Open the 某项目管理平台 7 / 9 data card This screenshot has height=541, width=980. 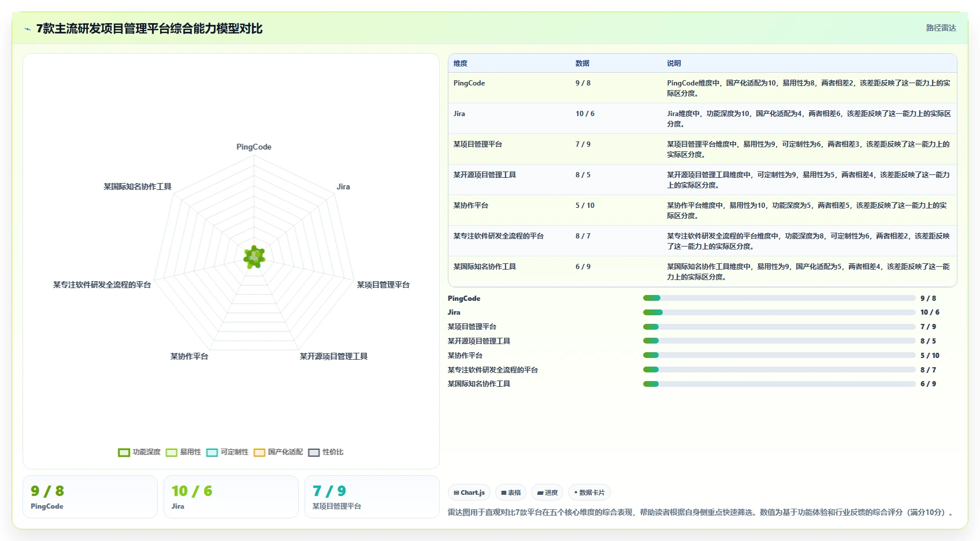tap(372, 497)
